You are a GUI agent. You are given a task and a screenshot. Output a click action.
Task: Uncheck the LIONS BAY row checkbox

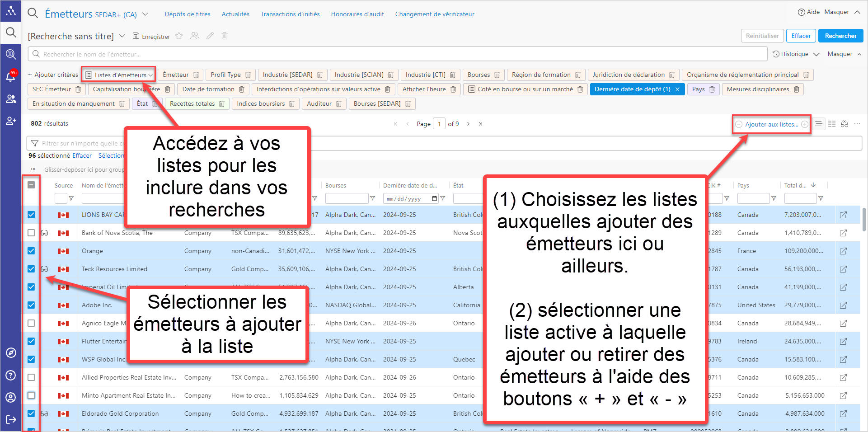point(31,215)
